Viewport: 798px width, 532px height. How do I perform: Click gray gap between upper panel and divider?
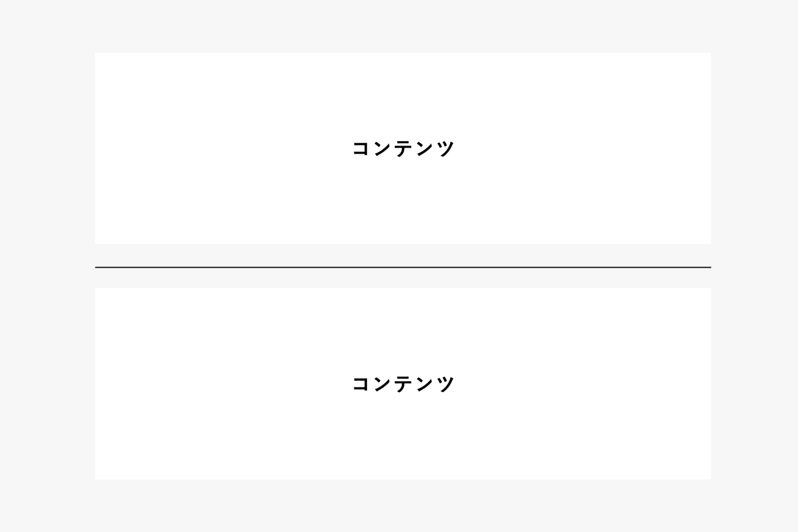[403, 255]
